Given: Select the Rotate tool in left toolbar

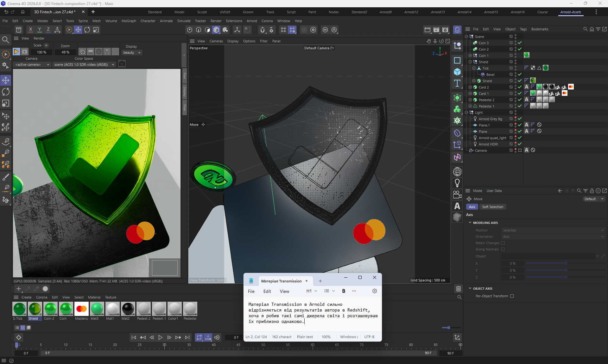Looking at the screenshot, I should click(x=6, y=92).
